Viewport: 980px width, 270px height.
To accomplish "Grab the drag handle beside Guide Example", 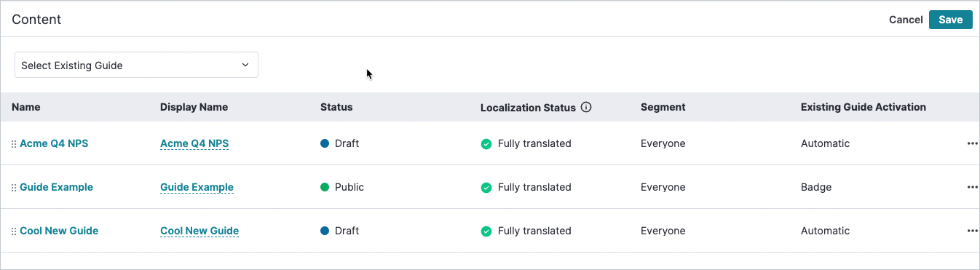I will pos(14,188).
